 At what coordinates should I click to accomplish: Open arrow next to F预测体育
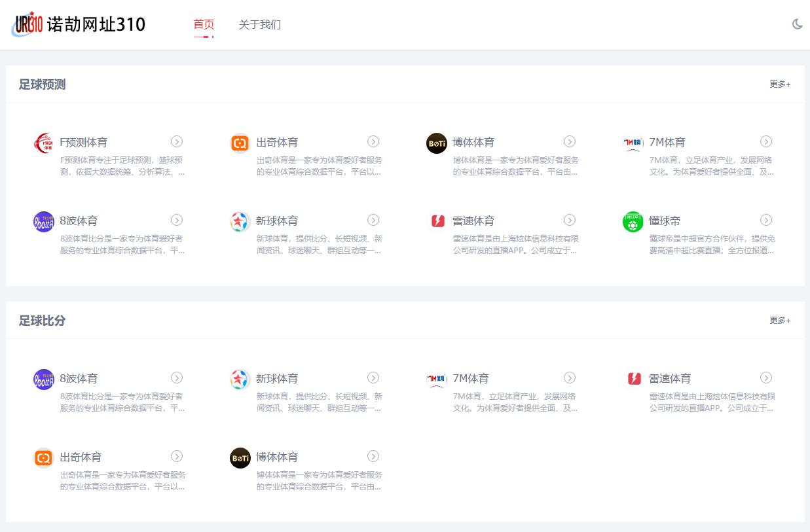coord(177,141)
